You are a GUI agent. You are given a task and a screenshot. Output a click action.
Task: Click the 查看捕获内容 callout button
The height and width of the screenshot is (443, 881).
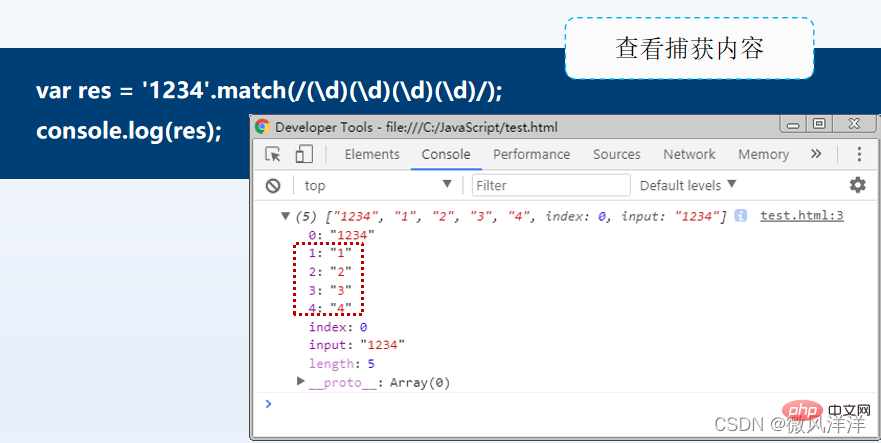tap(689, 48)
